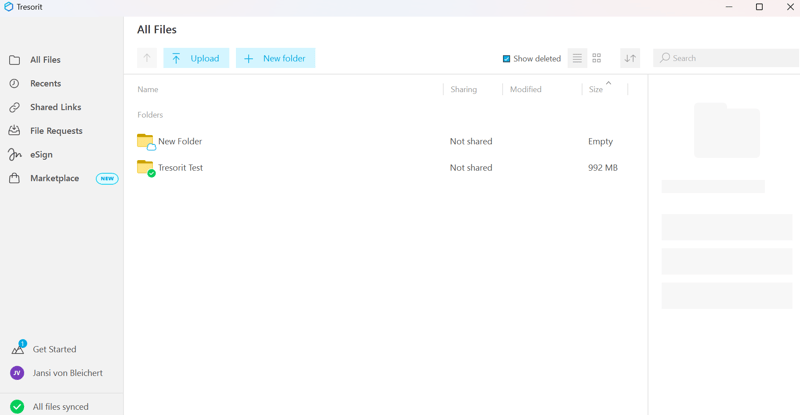The width and height of the screenshot is (800, 415).
Task: Click the go-up-one-level arrow button
Action: [147, 58]
